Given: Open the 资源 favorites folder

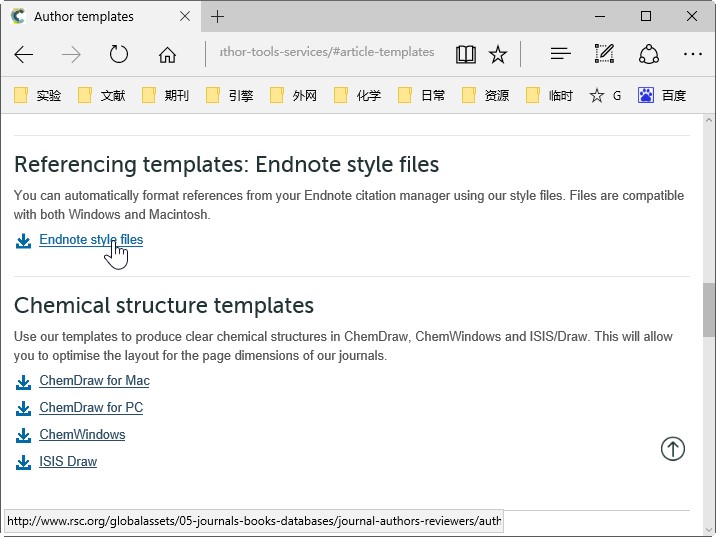Looking at the screenshot, I should coord(485,95).
